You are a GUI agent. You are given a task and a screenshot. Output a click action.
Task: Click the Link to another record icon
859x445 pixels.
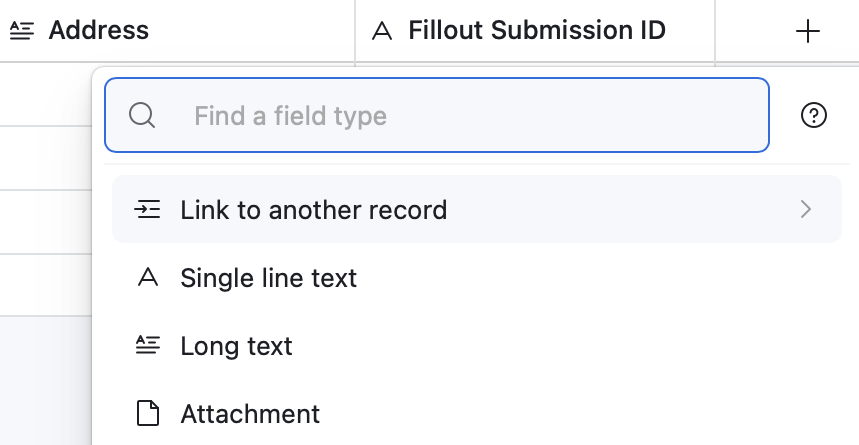(x=147, y=210)
